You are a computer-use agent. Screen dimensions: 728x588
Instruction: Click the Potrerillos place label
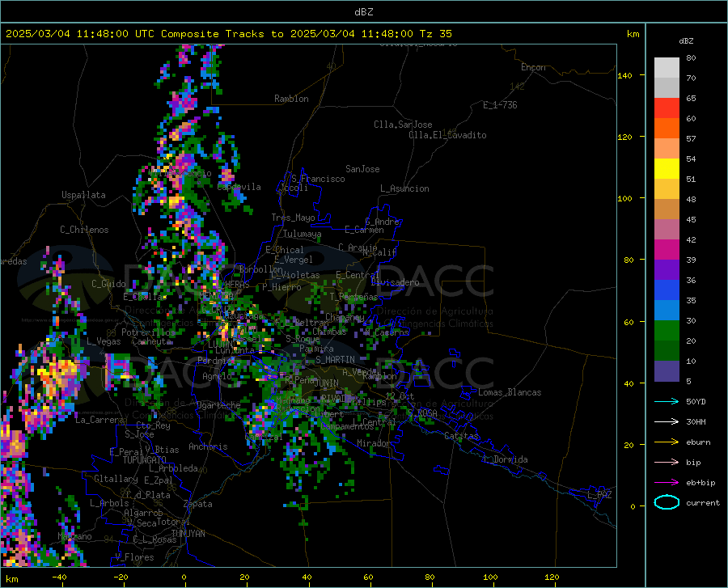pos(148,332)
